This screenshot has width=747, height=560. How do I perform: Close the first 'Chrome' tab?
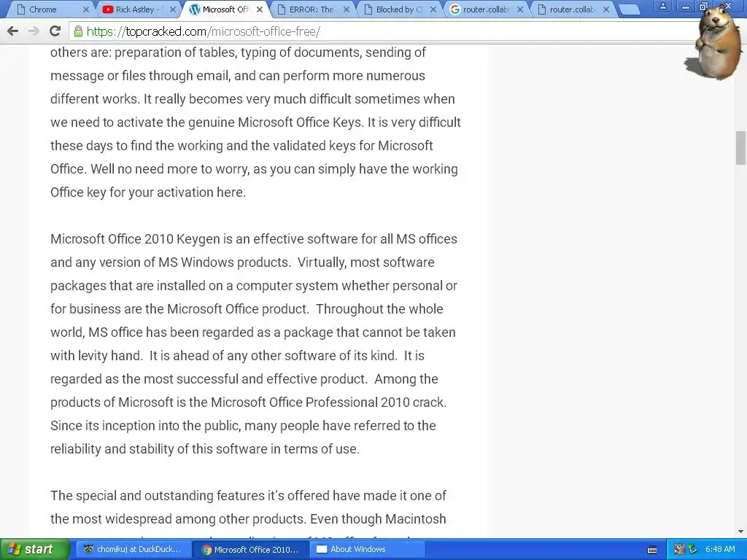pyautogui.click(x=86, y=9)
